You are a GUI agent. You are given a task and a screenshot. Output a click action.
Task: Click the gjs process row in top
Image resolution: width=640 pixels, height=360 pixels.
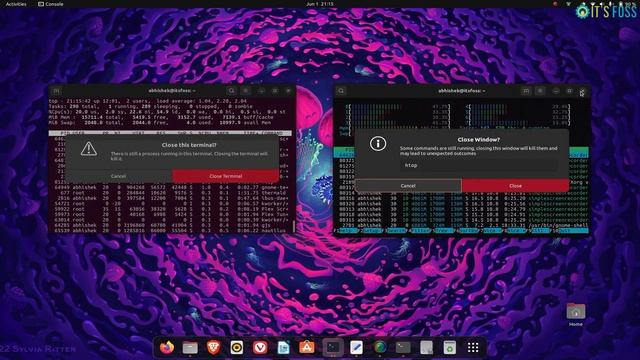171,225
